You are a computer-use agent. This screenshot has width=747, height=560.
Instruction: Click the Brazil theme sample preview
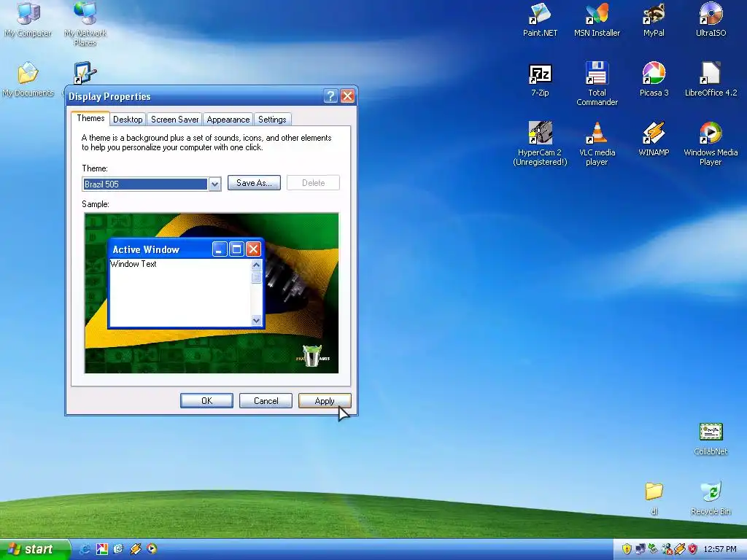[x=212, y=293]
